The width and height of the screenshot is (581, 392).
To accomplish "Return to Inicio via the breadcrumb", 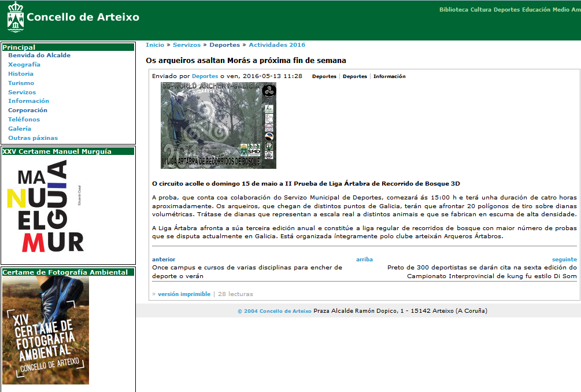I will [154, 45].
